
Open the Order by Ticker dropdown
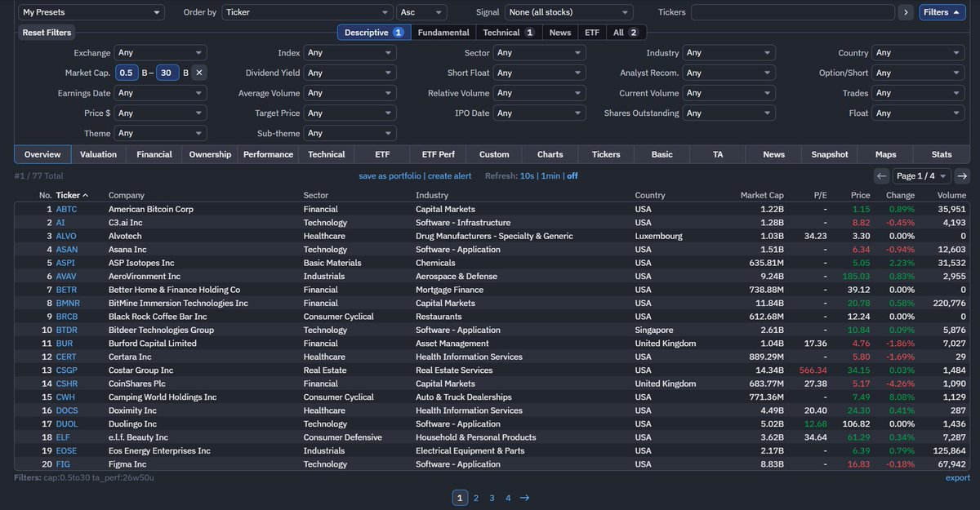(x=307, y=12)
